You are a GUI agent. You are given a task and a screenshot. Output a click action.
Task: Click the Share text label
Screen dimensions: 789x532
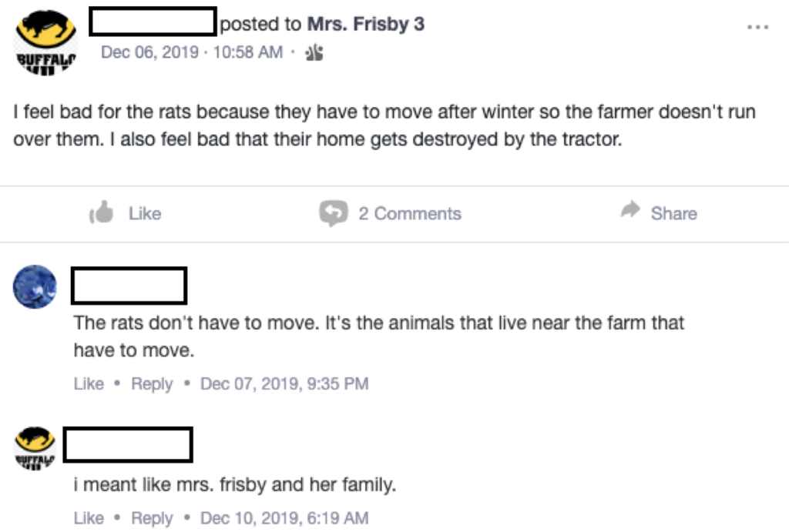pos(673,213)
